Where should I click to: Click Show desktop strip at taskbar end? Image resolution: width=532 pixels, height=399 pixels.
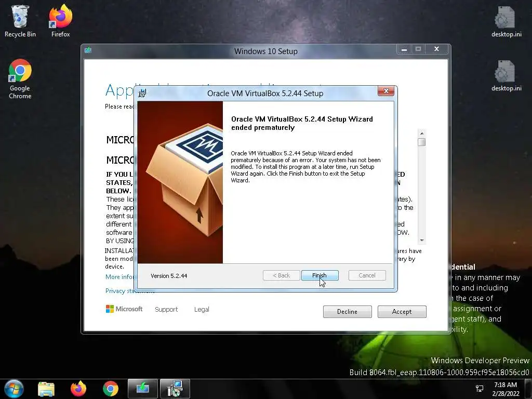click(x=529, y=389)
